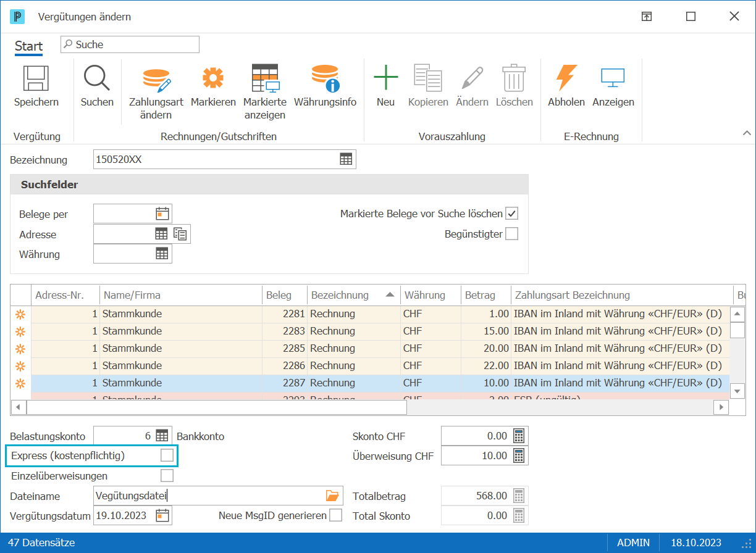The height and width of the screenshot is (553, 756).
Task: Switch to the Start ribbon tab
Action: coord(29,46)
